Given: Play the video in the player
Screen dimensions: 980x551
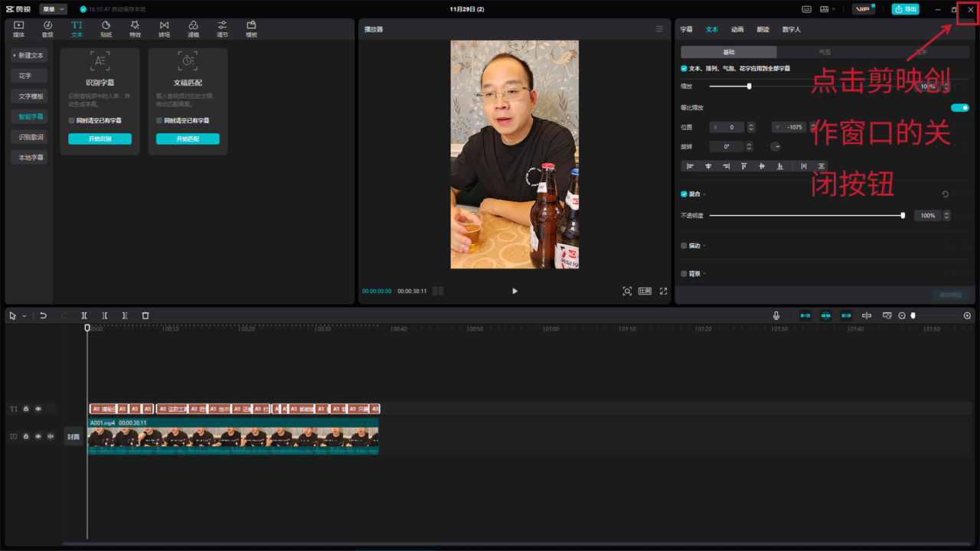Looking at the screenshot, I should point(514,291).
